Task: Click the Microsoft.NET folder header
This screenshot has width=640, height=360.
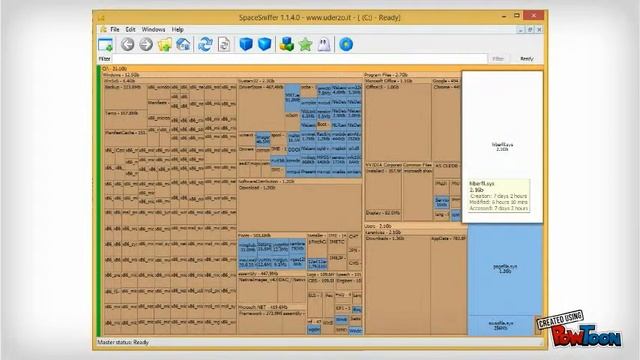Action: [271, 307]
